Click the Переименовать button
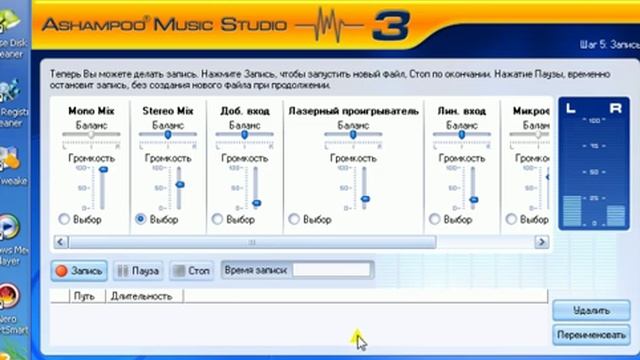 591,335
